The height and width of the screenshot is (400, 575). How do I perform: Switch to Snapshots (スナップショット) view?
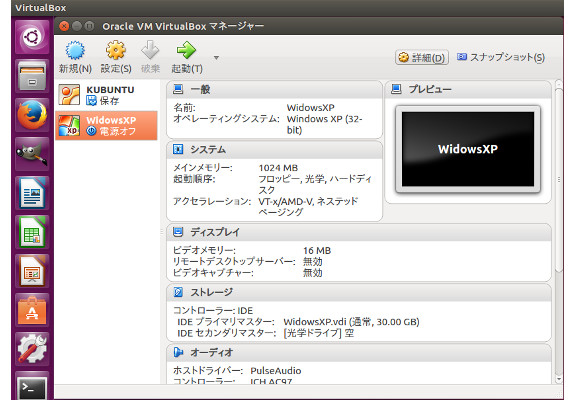[501, 57]
